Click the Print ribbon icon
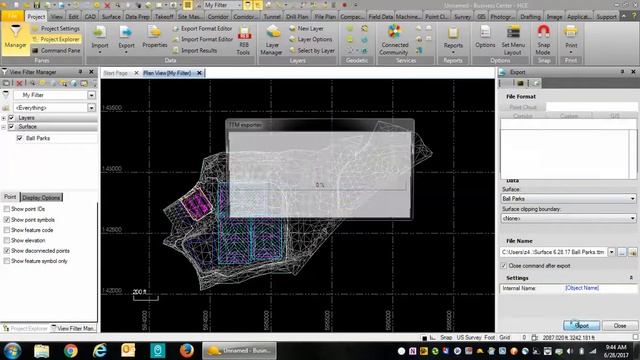640x360 pixels. click(x=571, y=38)
